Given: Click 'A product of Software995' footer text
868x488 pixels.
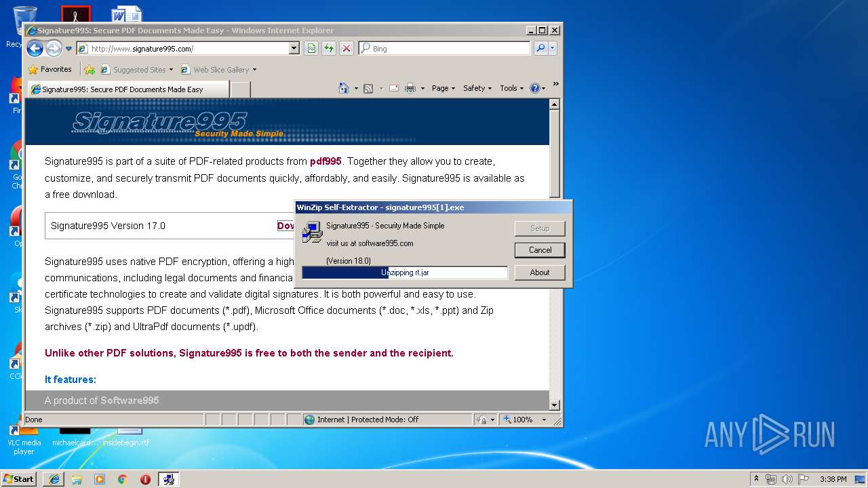Looking at the screenshot, I should coord(102,401).
